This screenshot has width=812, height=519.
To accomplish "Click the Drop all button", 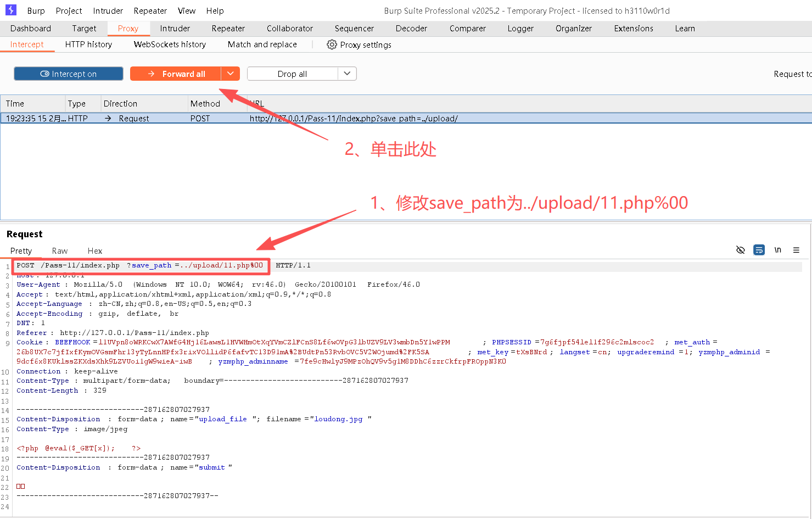I will coord(292,74).
